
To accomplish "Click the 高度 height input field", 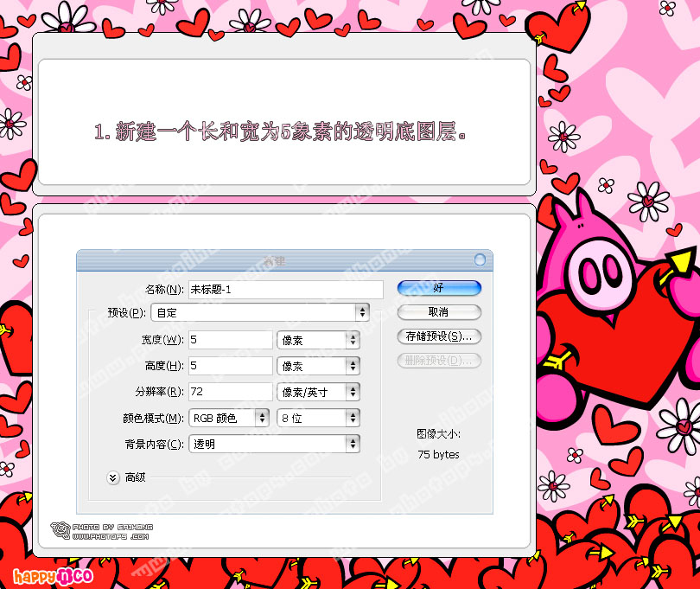I will tap(230, 366).
